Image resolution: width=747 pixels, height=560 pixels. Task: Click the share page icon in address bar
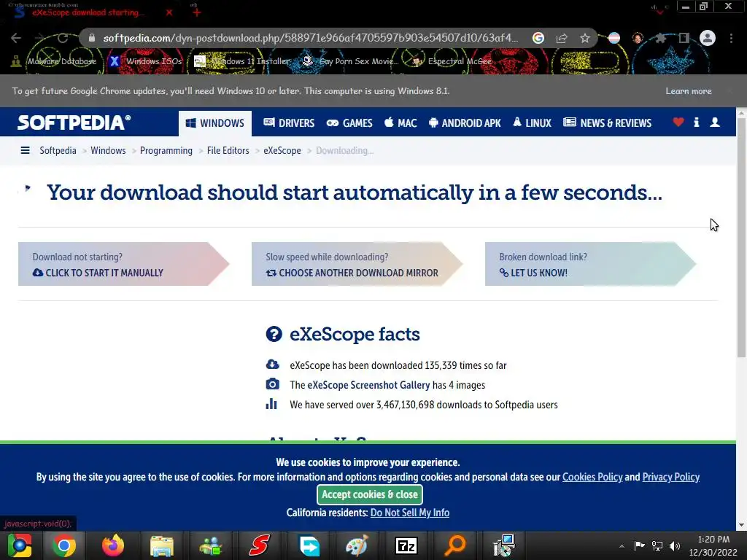562,38
